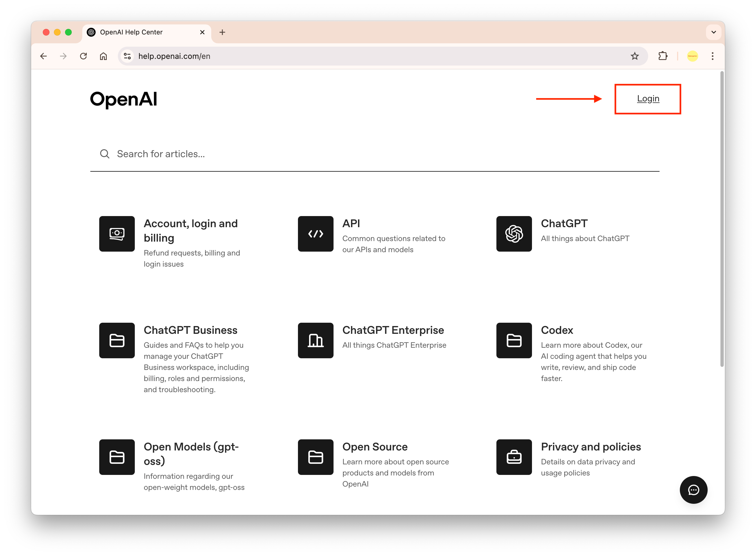Go to the browser home page
756x556 pixels.
(103, 56)
